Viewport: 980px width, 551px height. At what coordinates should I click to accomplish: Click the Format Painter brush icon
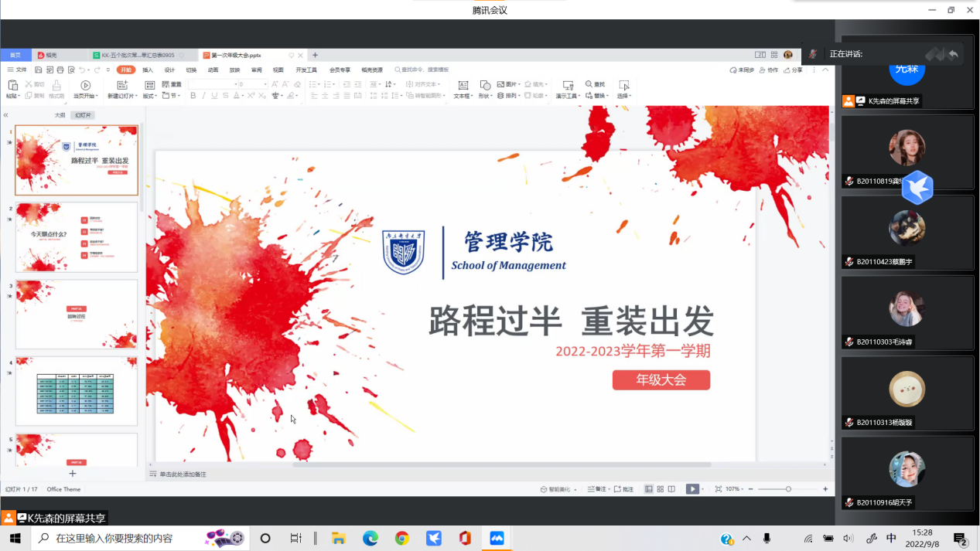pyautogui.click(x=56, y=85)
